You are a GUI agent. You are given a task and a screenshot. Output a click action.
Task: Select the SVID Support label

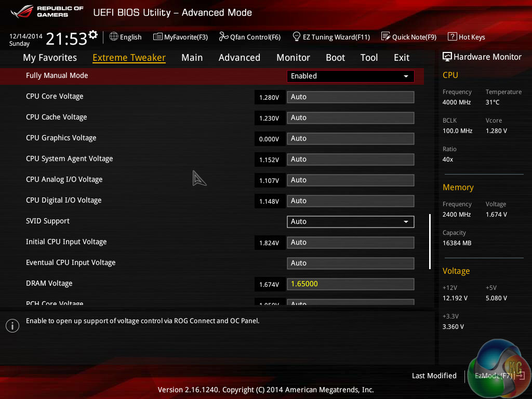(x=48, y=221)
